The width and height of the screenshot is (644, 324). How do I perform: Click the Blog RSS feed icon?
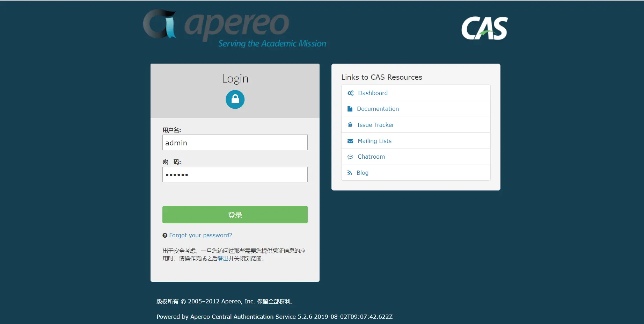(x=350, y=173)
